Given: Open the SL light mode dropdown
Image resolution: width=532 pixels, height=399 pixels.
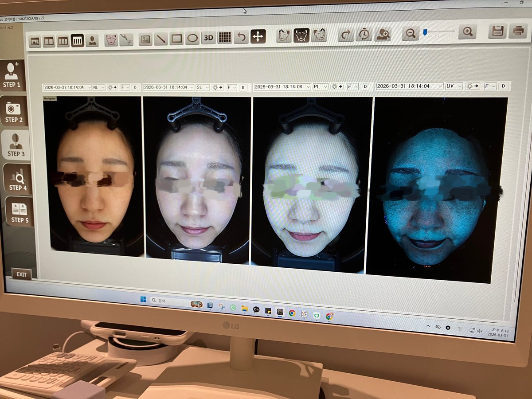Looking at the screenshot, I should (202, 87).
